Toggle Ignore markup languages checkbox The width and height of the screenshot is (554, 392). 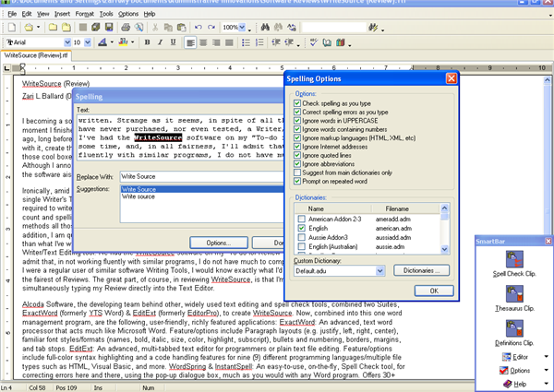[297, 137]
